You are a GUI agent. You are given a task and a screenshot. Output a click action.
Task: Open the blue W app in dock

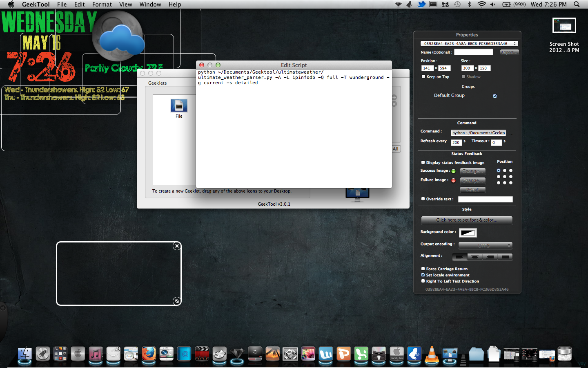click(x=326, y=354)
